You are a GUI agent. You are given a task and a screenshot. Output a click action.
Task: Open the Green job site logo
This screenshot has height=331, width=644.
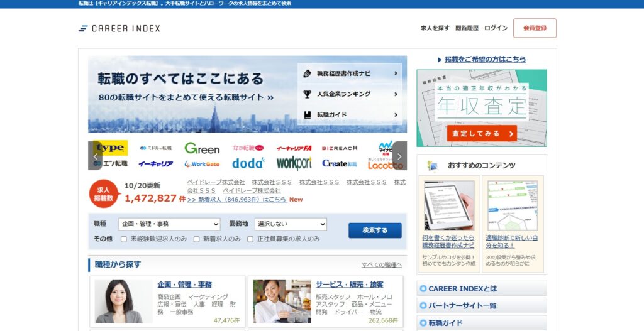[x=202, y=148]
